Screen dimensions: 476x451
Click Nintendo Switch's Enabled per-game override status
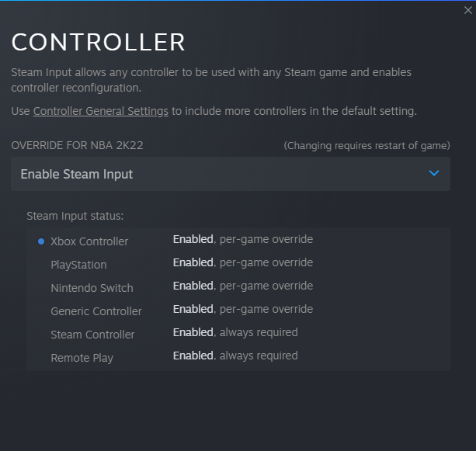[243, 286]
